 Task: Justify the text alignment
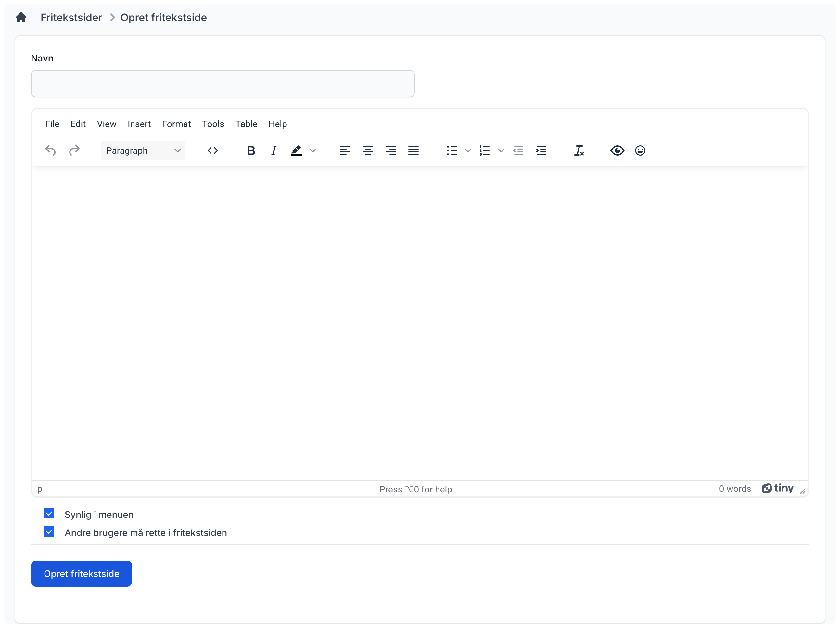[413, 150]
